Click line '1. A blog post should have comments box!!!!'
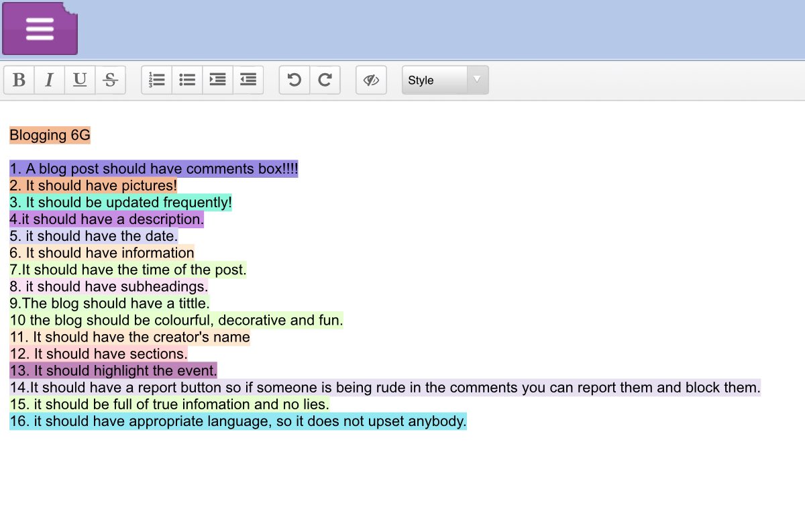Viewport: 805px width, 532px height. tap(154, 169)
